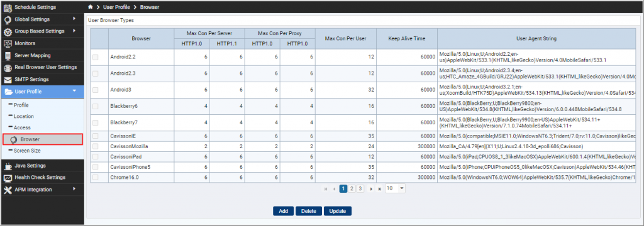Click the SMTP Settings envelope icon
This screenshot has height=226, width=644.
pyautogui.click(x=8, y=80)
